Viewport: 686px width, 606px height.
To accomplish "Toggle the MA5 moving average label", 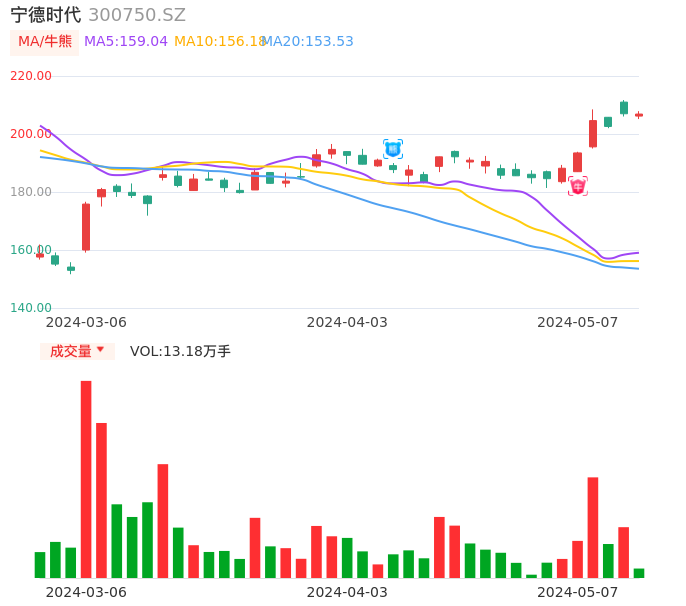I will point(126,42).
